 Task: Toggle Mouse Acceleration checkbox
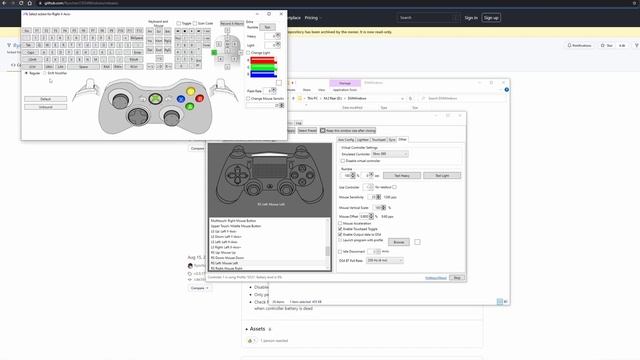click(340, 224)
